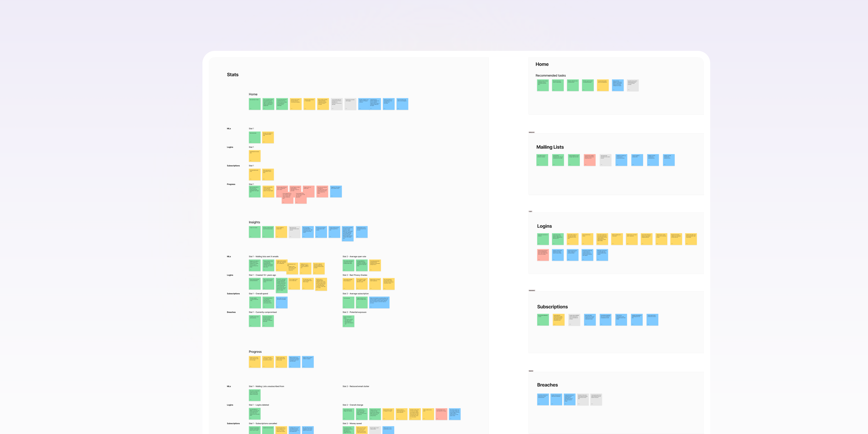This screenshot has width=868, height=434.
Task: Select the 'Stats' section heading
Action: 232,75
